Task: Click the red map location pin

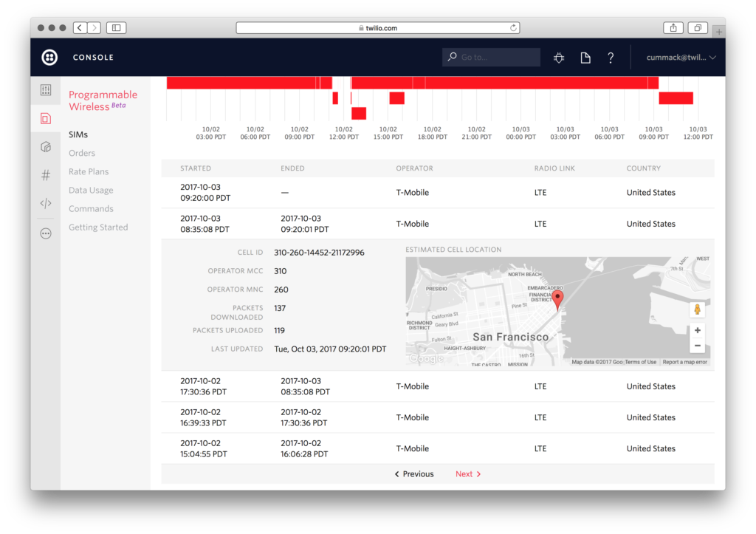Action: click(557, 300)
